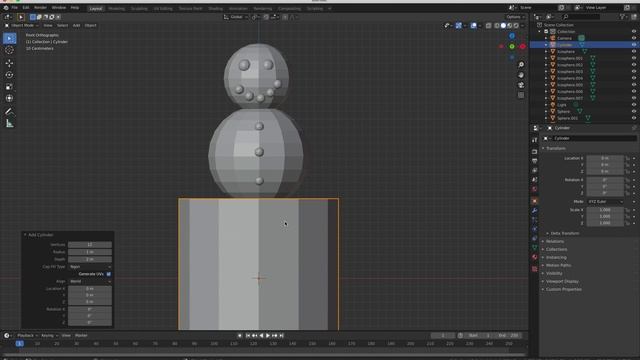Select the Rotate tool

pyautogui.click(x=9, y=75)
